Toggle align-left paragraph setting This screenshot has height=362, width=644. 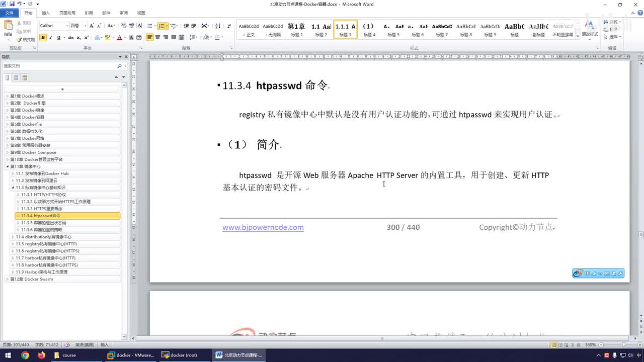(150, 37)
